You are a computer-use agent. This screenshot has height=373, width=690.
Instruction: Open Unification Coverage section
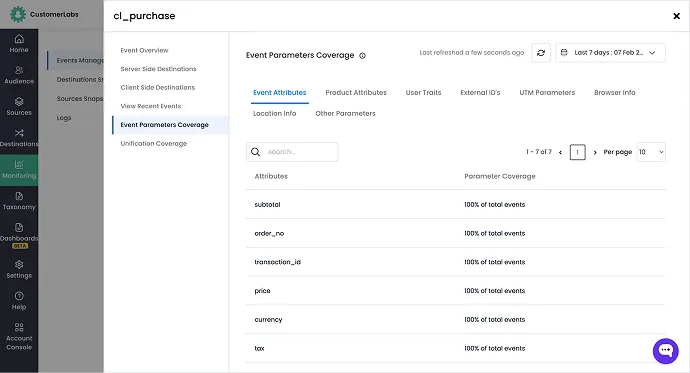(154, 143)
